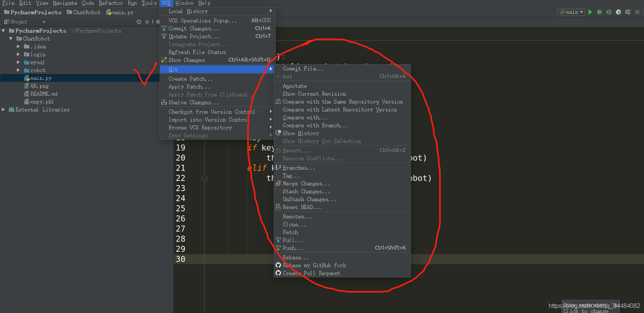Click GitHub icon for Rebase my GitHub fork
The width and height of the screenshot is (644, 313).
[x=278, y=265]
